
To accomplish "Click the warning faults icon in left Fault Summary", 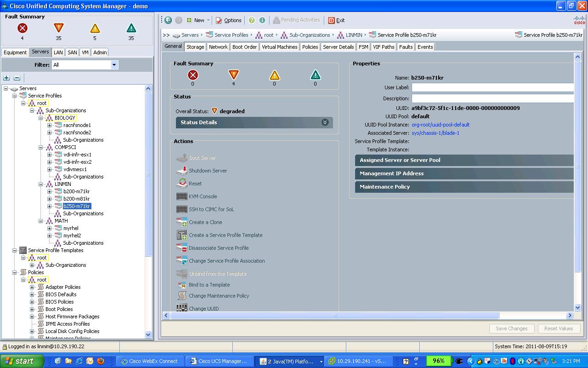I will (x=131, y=29).
